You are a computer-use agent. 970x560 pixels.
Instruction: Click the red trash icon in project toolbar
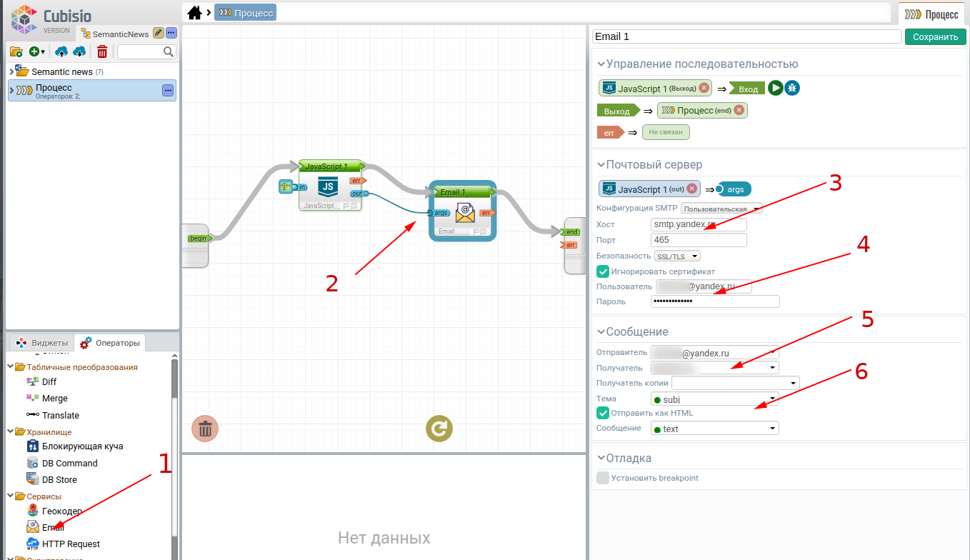102,51
